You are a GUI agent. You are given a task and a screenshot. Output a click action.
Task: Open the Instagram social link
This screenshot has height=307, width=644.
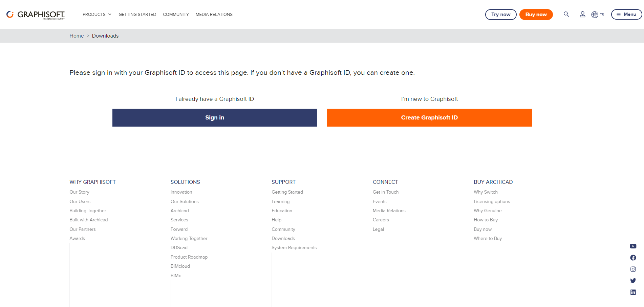click(x=633, y=269)
